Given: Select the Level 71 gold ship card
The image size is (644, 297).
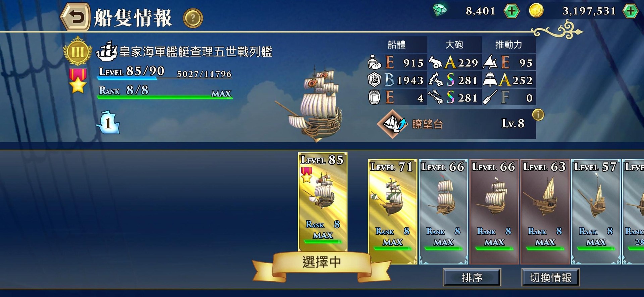Looking at the screenshot, I should pyautogui.click(x=392, y=212).
